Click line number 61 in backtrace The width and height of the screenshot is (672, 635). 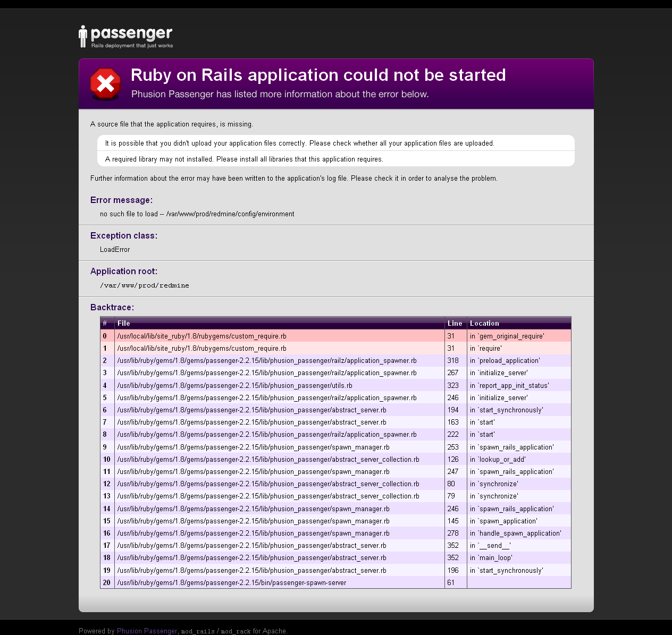coord(451,582)
